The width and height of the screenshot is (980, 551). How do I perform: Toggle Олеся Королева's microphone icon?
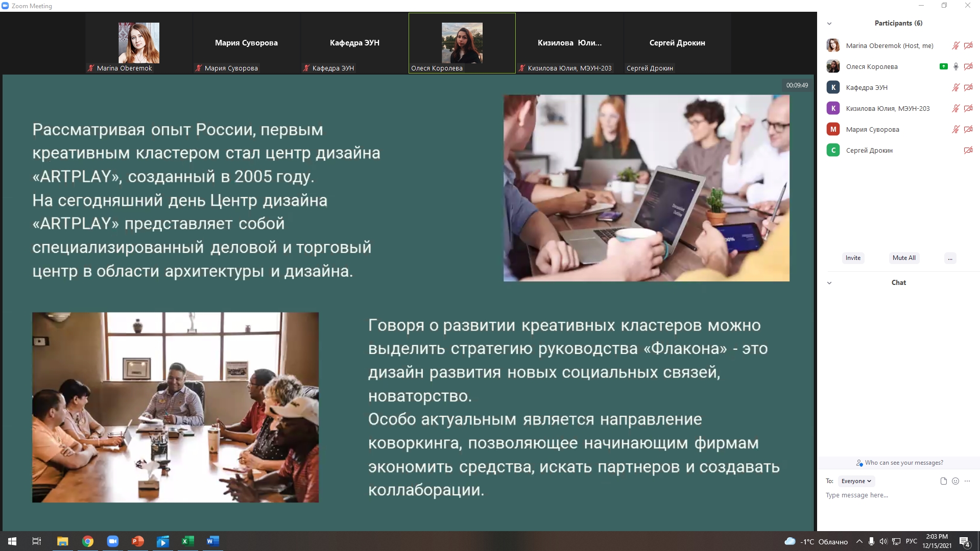coord(955,66)
